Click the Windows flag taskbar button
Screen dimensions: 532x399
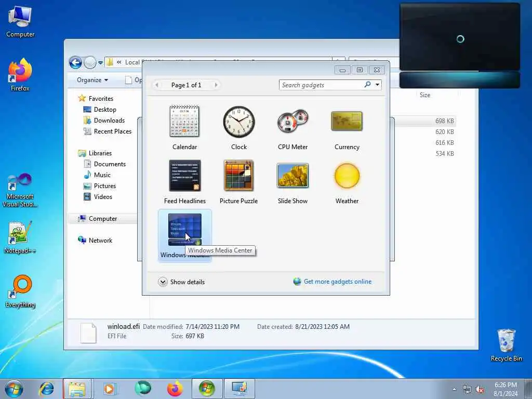(x=207, y=389)
